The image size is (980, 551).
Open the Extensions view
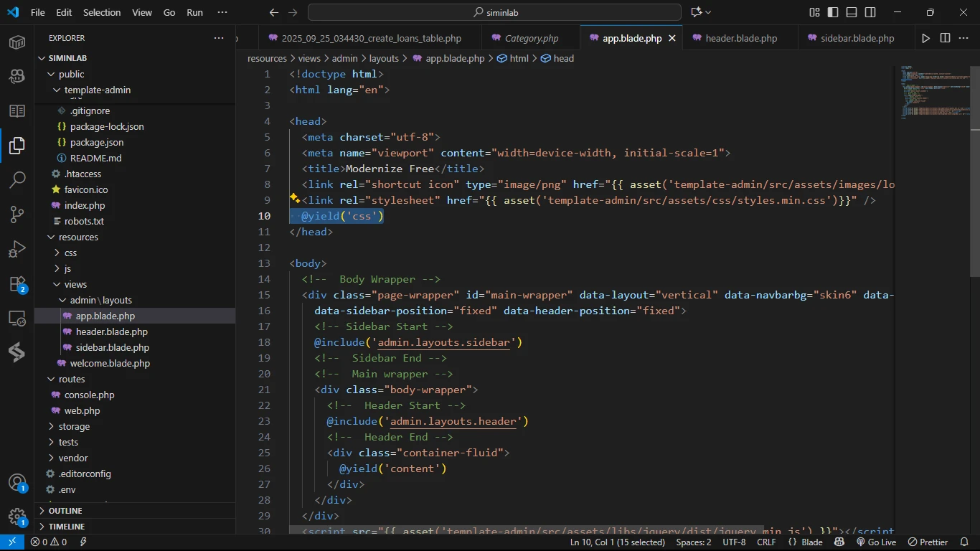pyautogui.click(x=17, y=284)
